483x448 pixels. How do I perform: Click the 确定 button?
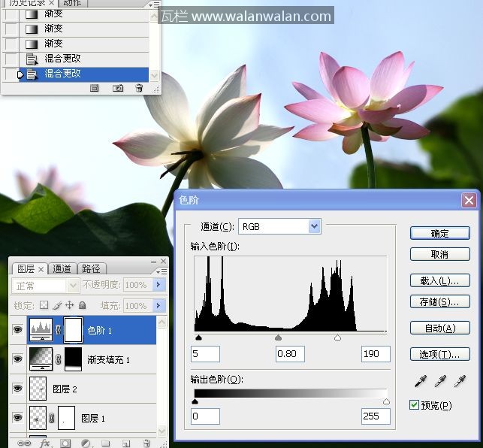[x=439, y=234]
